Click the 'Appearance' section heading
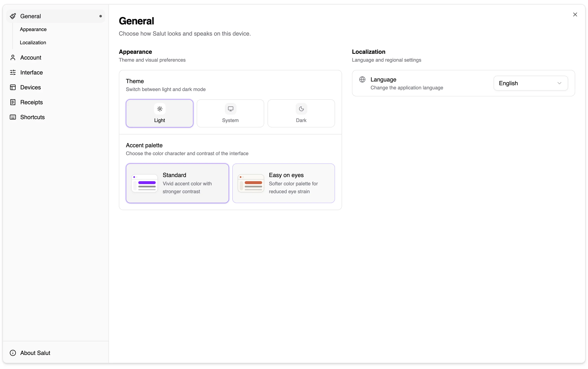The width and height of the screenshot is (588, 369). (135, 52)
